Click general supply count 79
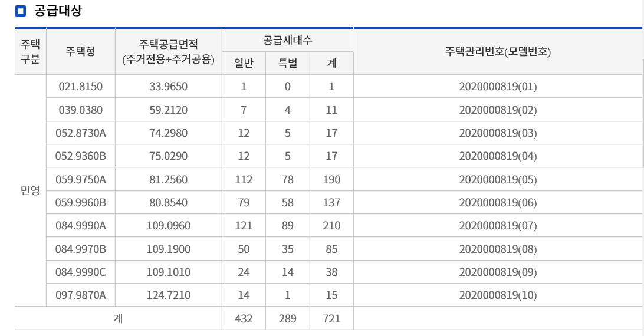The height and width of the screenshot is (336, 644). point(244,203)
